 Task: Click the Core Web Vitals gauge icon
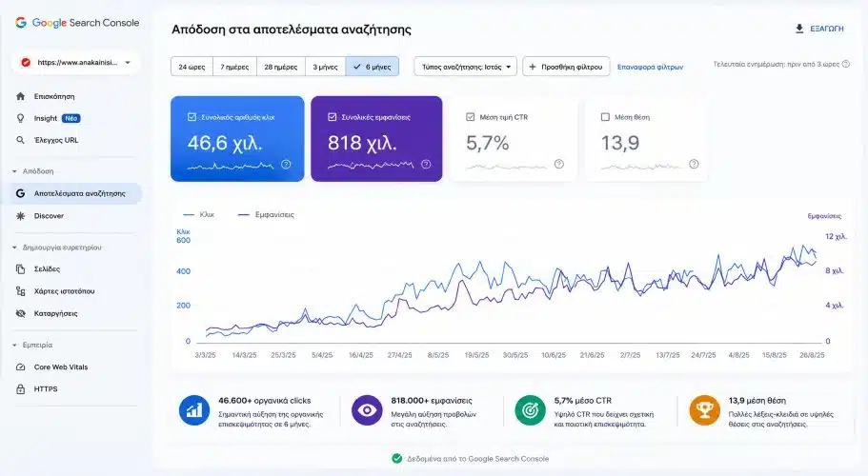(20, 367)
